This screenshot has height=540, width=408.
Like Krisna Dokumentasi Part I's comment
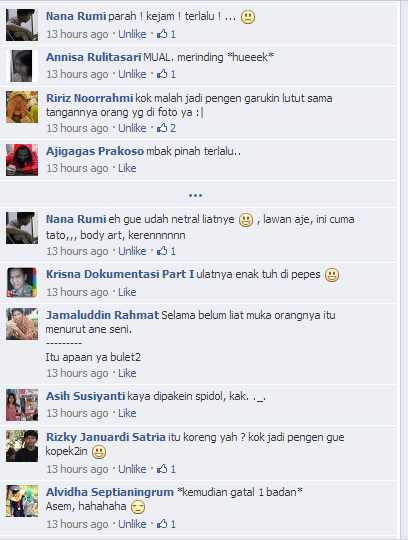click(127, 292)
